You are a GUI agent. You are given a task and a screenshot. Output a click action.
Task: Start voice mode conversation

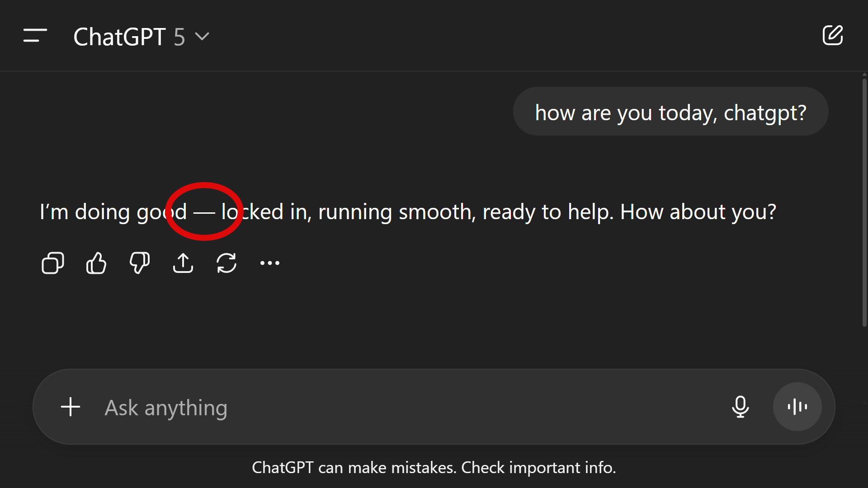click(797, 407)
